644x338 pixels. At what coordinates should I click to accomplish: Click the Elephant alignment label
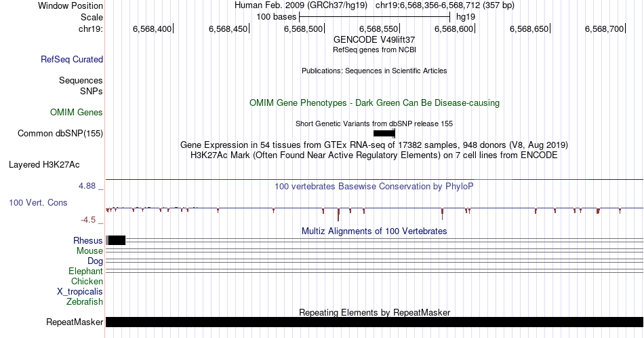click(x=85, y=271)
